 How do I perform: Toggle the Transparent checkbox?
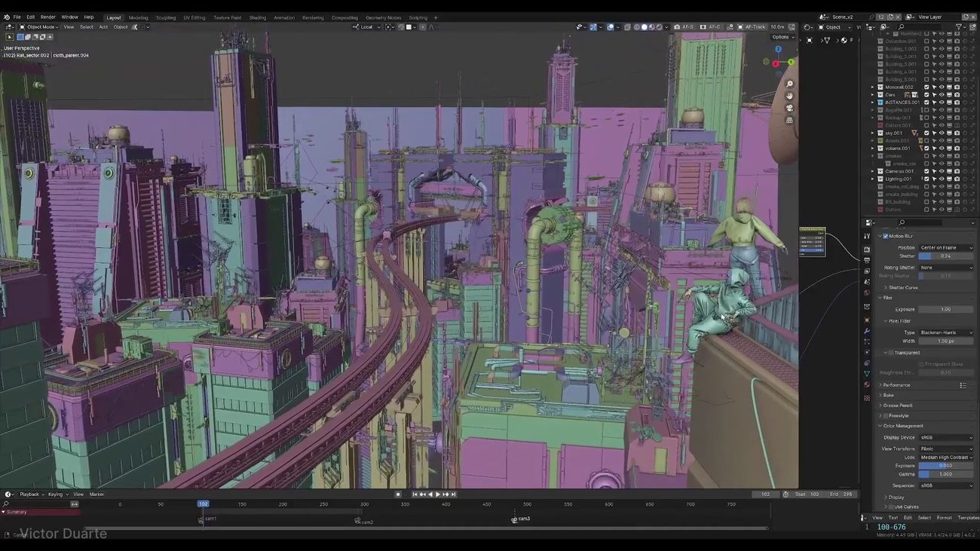click(x=891, y=352)
